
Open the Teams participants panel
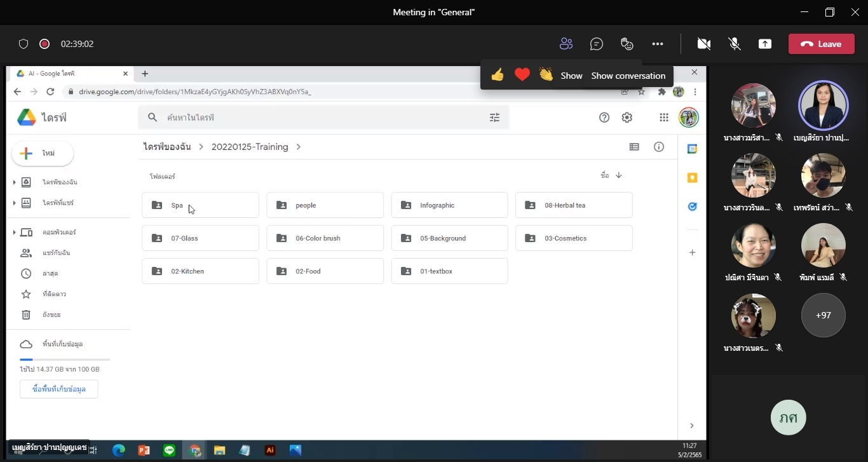(566, 44)
